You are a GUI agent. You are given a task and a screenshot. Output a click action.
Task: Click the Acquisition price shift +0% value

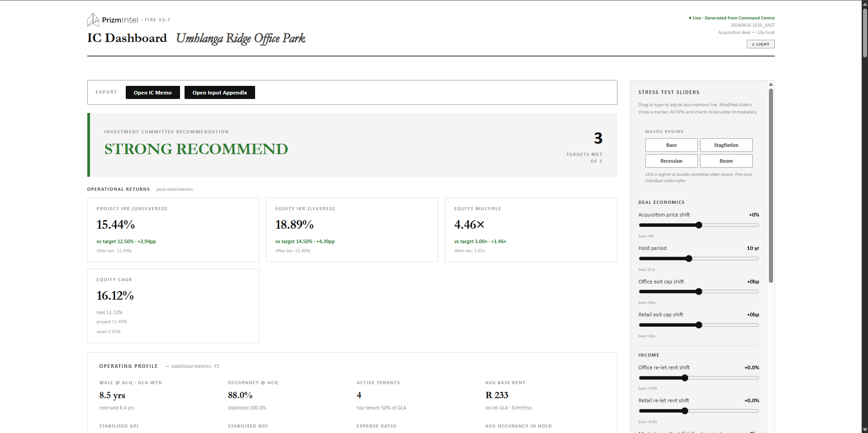point(754,215)
